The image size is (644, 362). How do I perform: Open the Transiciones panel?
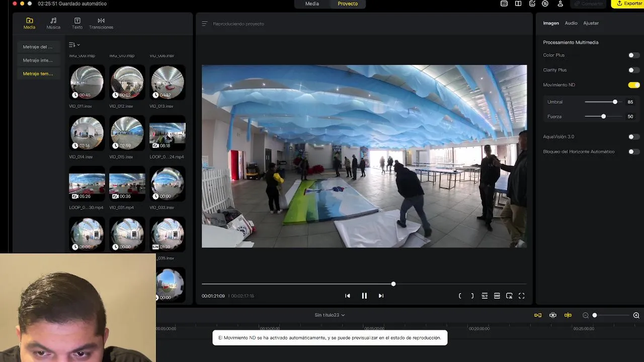tap(101, 23)
